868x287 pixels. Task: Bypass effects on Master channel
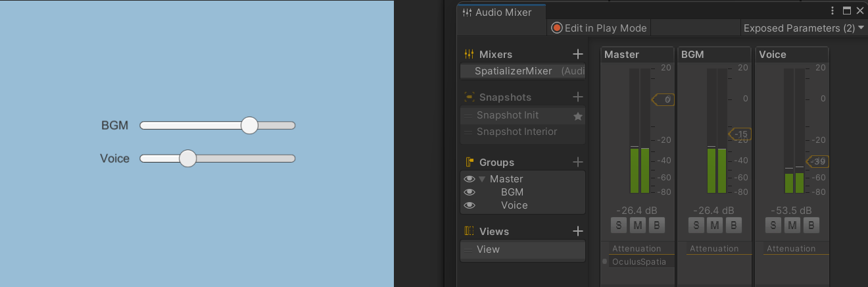656,226
